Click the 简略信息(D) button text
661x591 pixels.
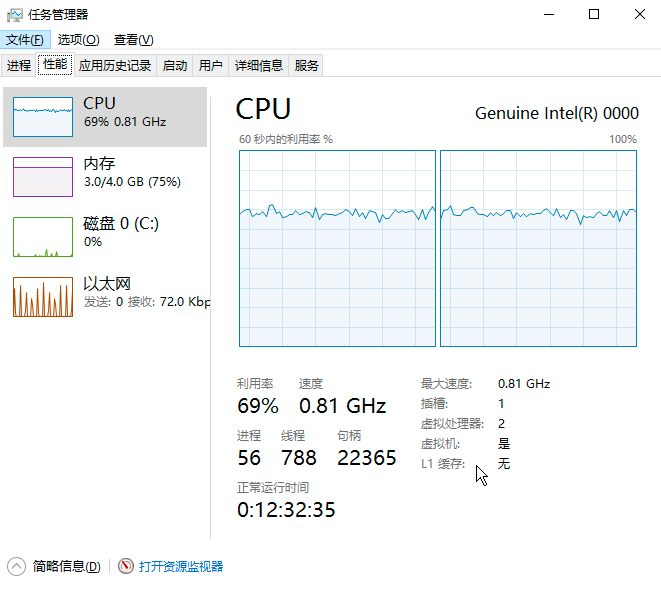pyautogui.click(x=66, y=566)
